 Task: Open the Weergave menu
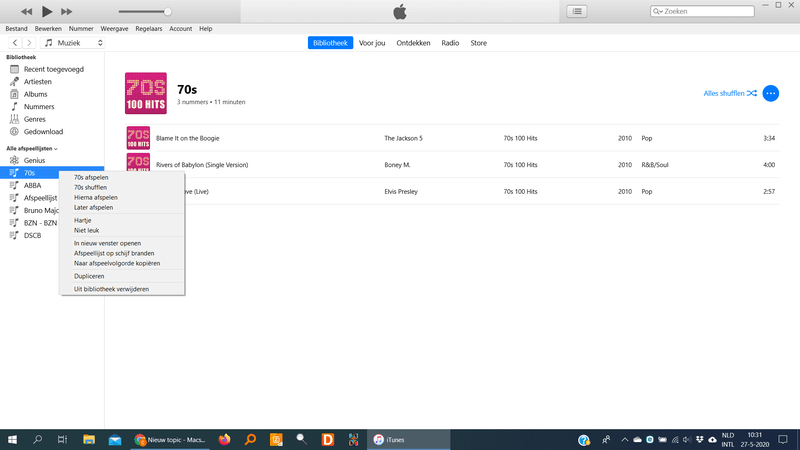click(x=114, y=29)
